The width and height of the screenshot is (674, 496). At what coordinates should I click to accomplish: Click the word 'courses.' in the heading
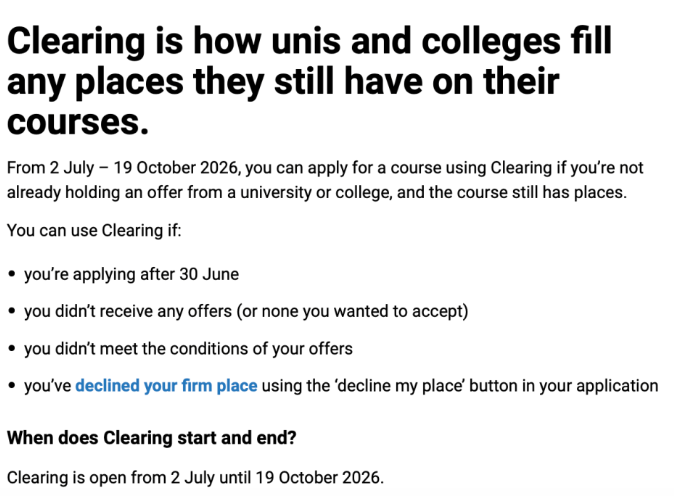point(78,122)
